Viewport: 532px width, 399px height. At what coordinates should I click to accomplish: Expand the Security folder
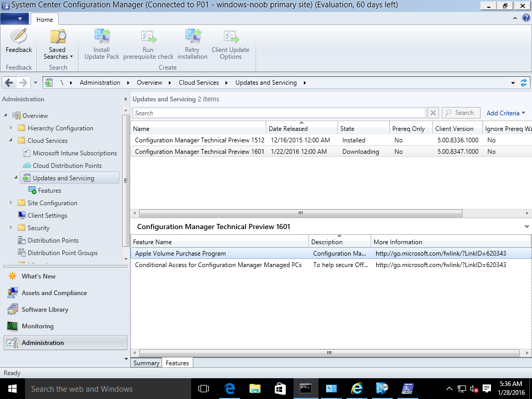[11, 228]
